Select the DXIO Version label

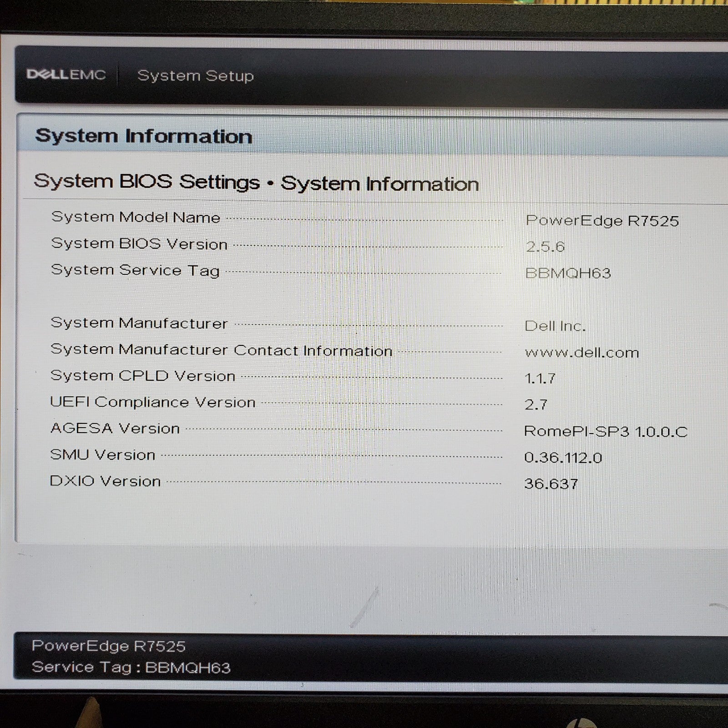[x=105, y=481]
